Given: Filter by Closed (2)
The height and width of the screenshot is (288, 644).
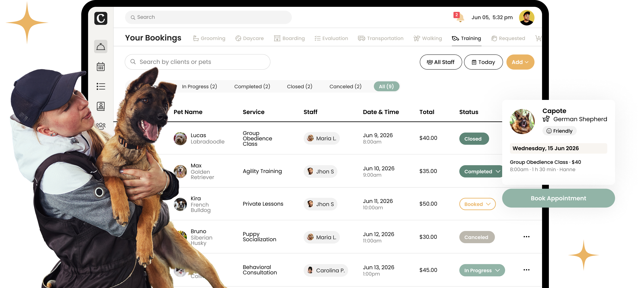Looking at the screenshot, I should click(299, 86).
